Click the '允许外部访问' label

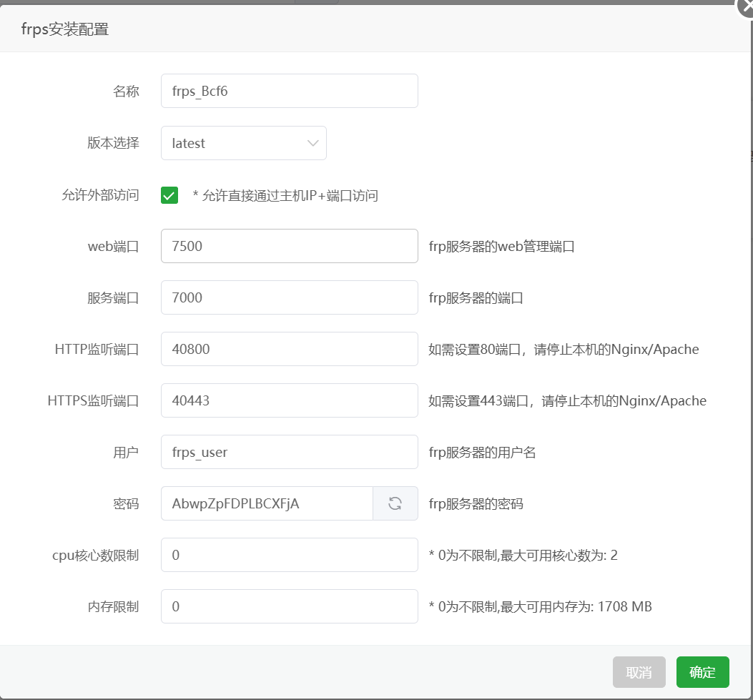point(100,195)
